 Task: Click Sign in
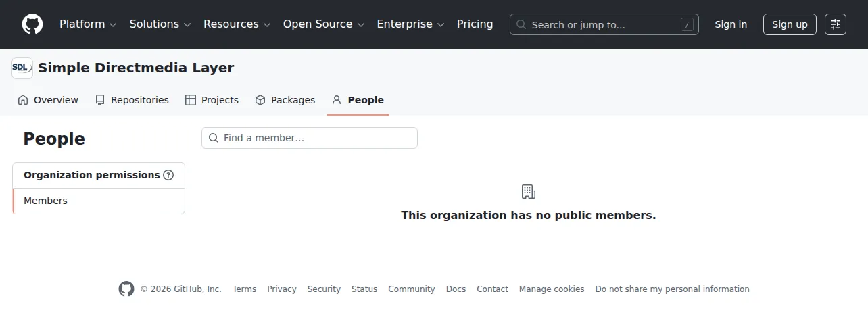click(731, 24)
